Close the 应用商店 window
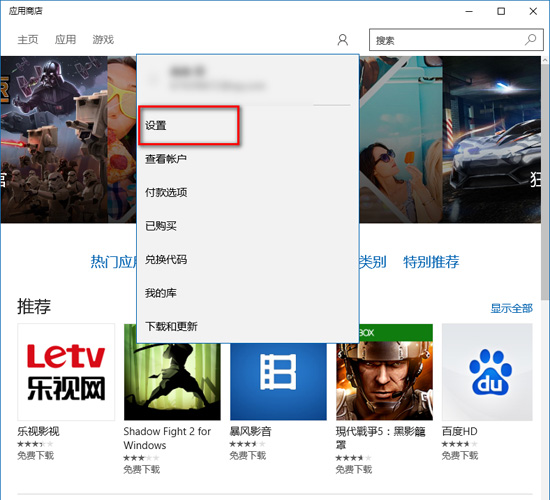 (x=533, y=11)
